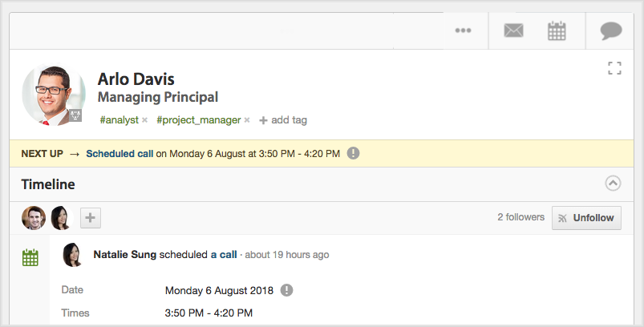Click Arlo Davis profile photo

[x=54, y=95]
